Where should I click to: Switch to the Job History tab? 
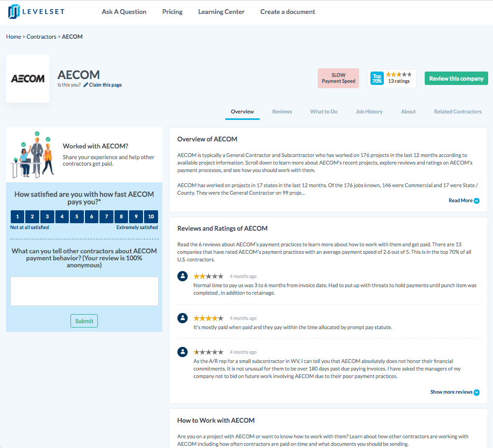tap(369, 112)
